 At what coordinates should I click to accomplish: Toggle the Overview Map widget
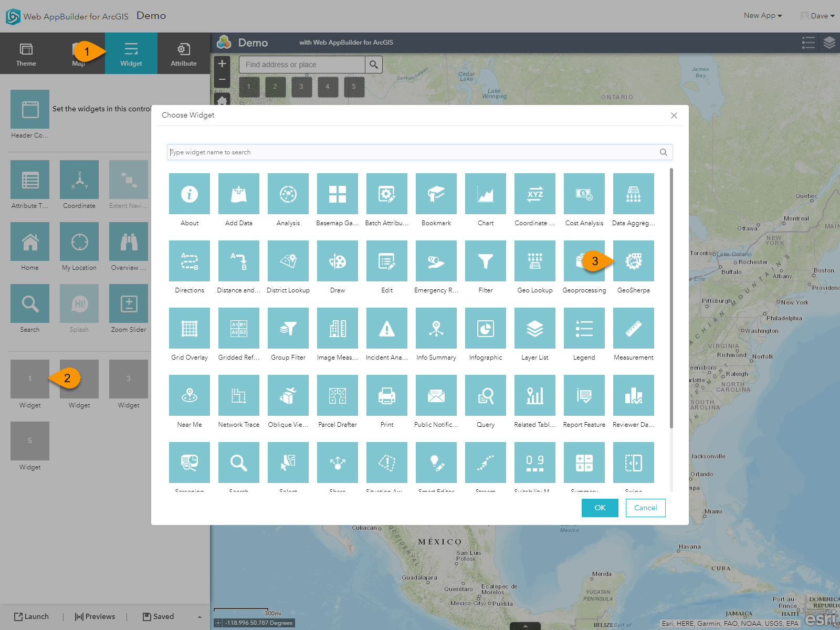[x=129, y=241]
